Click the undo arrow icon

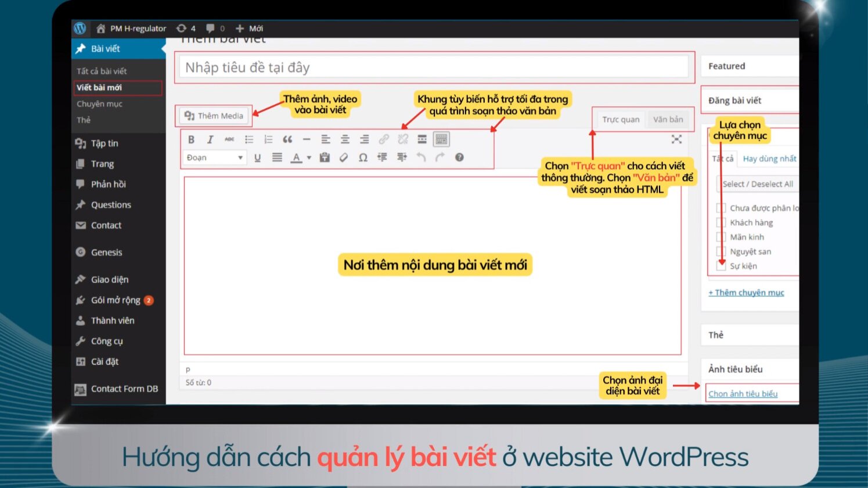[x=421, y=157]
